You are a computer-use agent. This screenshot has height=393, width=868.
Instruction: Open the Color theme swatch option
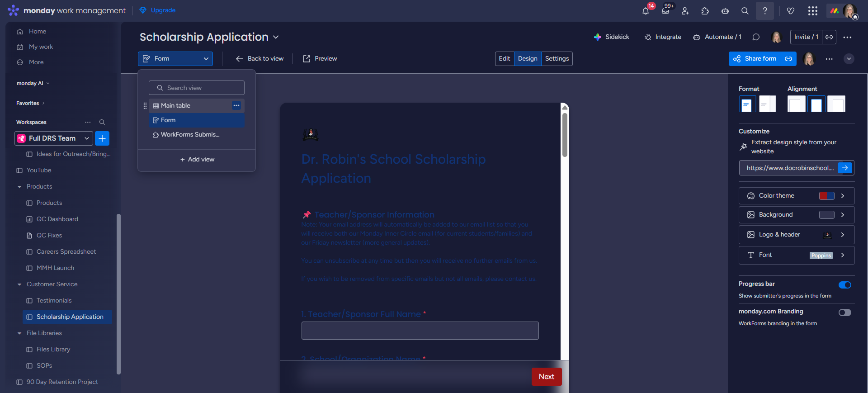797,196
